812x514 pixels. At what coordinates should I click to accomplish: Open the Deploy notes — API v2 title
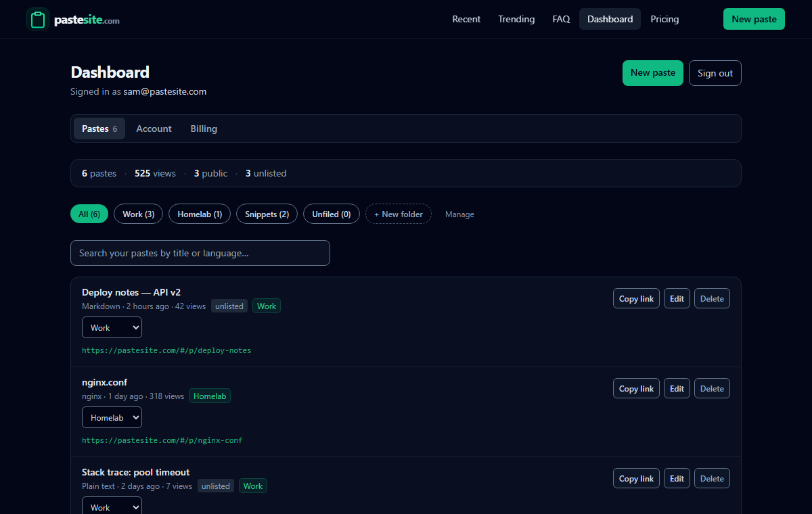click(x=131, y=292)
